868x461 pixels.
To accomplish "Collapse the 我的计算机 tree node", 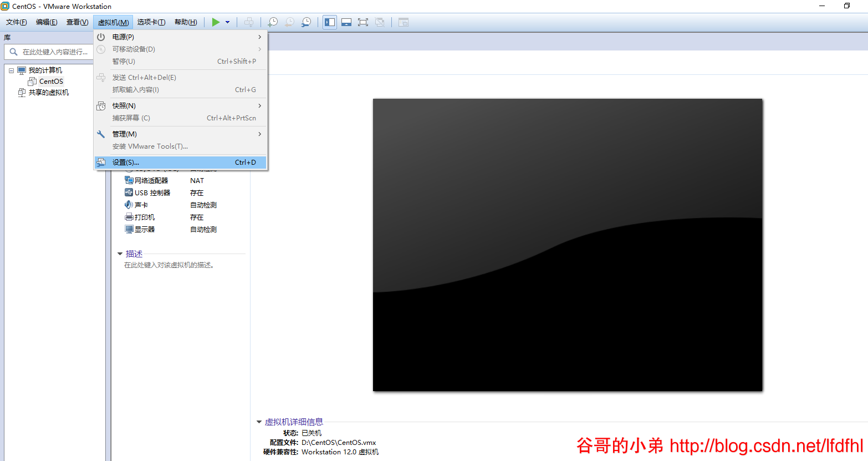I will click(11, 70).
